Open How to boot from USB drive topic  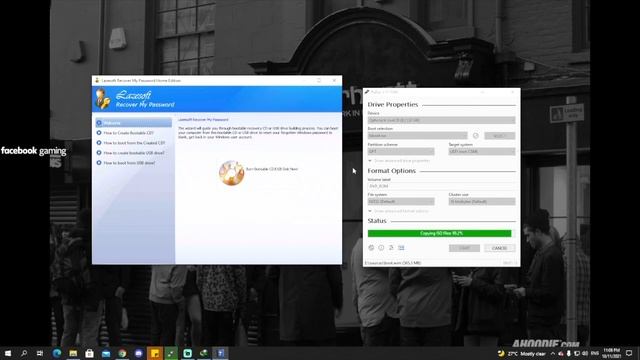tap(126, 163)
